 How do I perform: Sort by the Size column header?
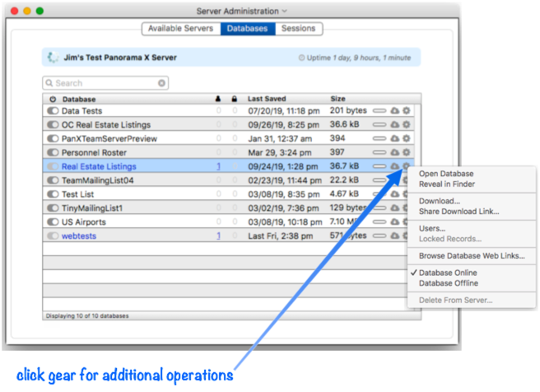click(x=338, y=99)
